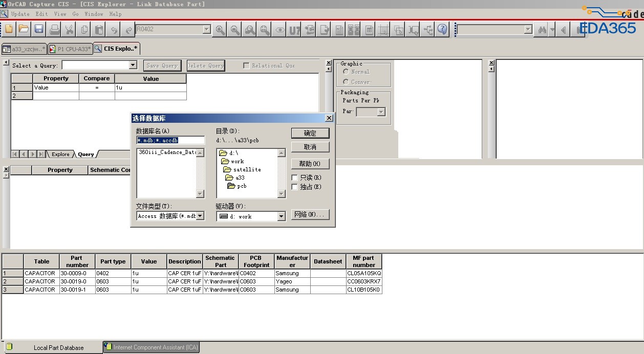
Task: Click the Back Annotate toolbar icon
Action: click(309, 30)
